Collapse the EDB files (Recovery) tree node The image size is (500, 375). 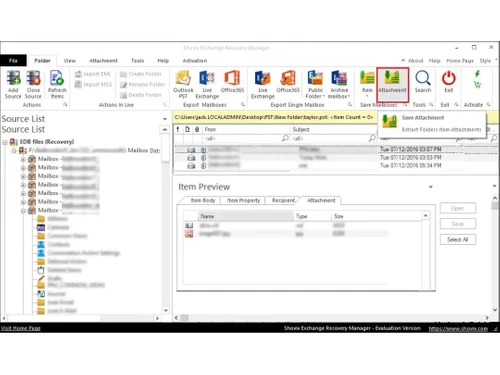(x=5, y=142)
